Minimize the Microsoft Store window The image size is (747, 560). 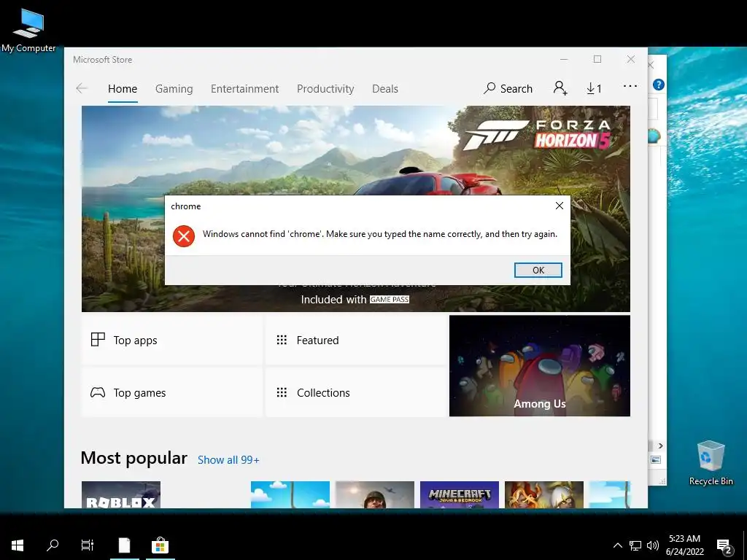pyautogui.click(x=564, y=59)
